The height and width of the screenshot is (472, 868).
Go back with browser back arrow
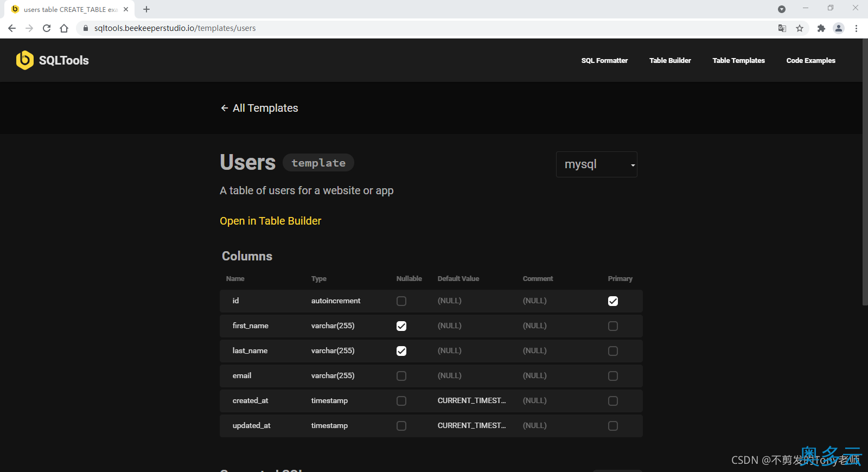pos(12,28)
